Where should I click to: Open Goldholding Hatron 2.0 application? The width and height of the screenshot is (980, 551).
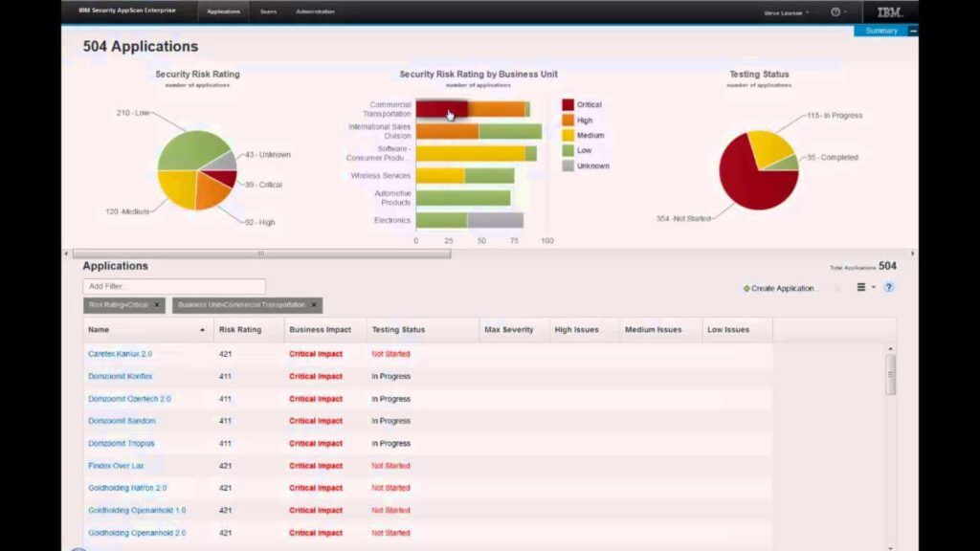[x=127, y=488]
